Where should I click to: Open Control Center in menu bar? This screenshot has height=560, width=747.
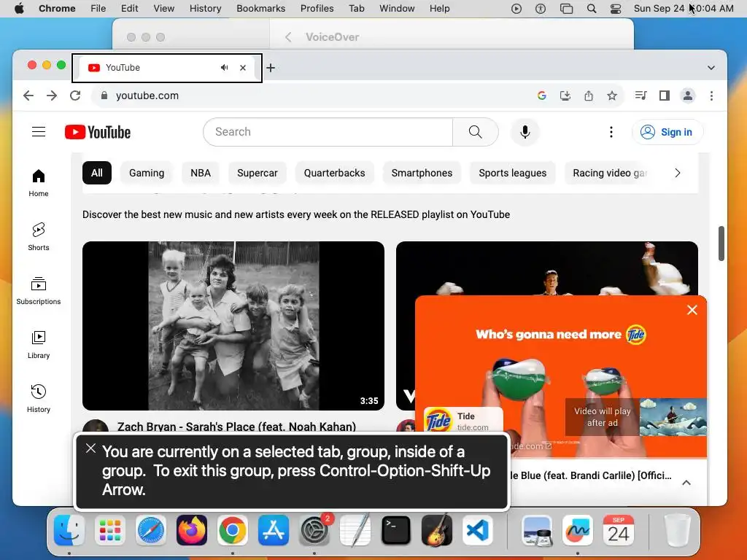click(x=616, y=9)
